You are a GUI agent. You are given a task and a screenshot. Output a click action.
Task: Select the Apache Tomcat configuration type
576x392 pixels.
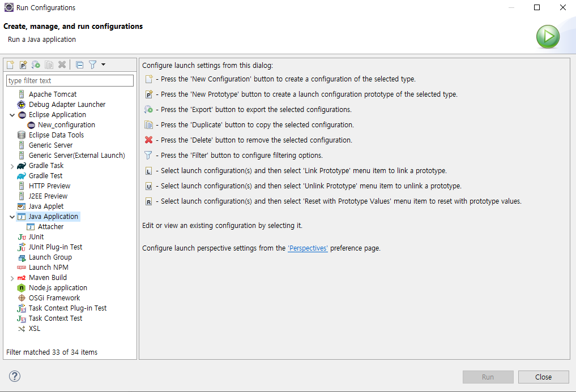point(52,94)
